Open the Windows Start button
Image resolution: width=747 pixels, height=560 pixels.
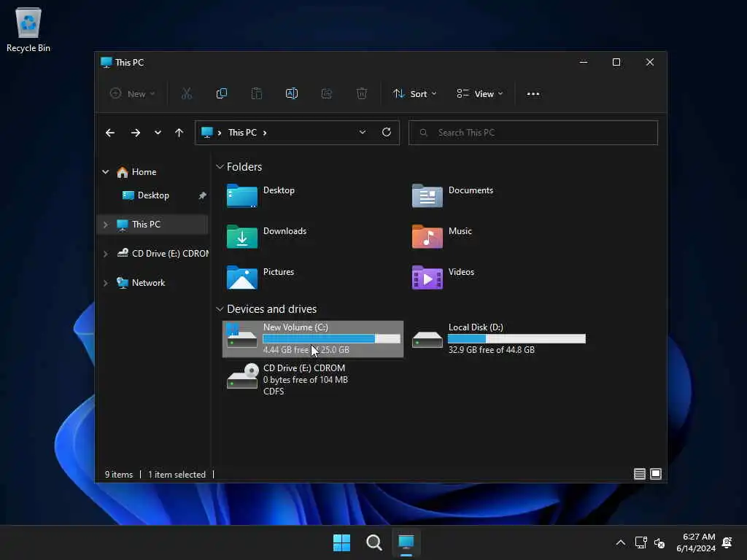pyautogui.click(x=341, y=542)
